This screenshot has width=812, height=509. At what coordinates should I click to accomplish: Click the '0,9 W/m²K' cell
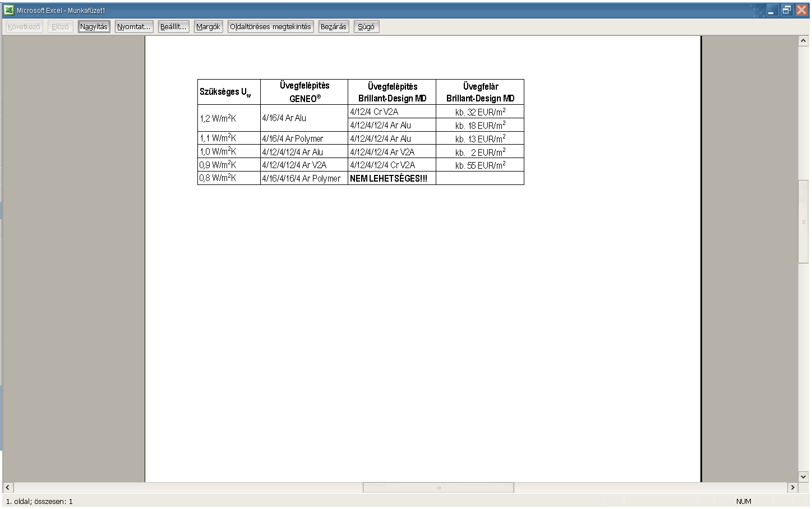point(229,165)
